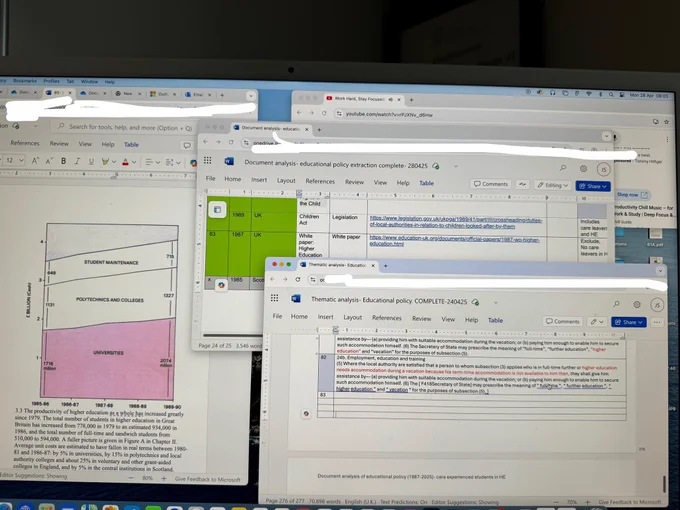This screenshot has height=510, width=680.
Task: Open comments icon in left Word window
Action: (187, 145)
